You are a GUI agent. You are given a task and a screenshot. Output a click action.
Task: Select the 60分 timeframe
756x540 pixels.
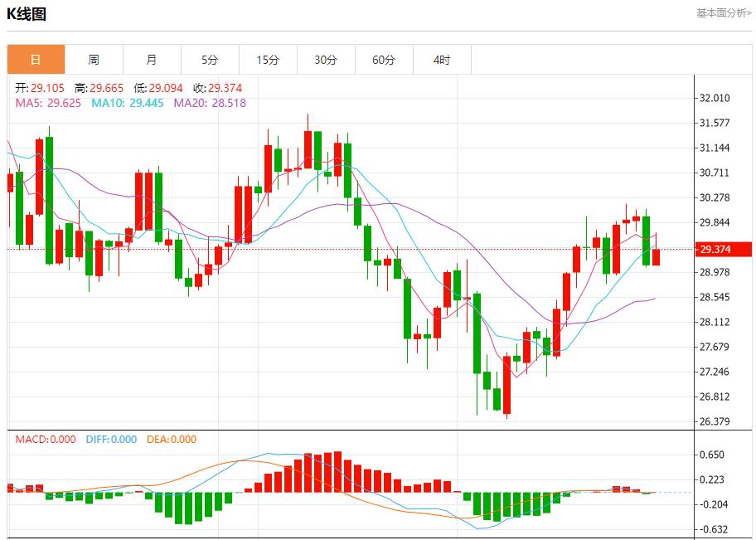click(x=385, y=59)
